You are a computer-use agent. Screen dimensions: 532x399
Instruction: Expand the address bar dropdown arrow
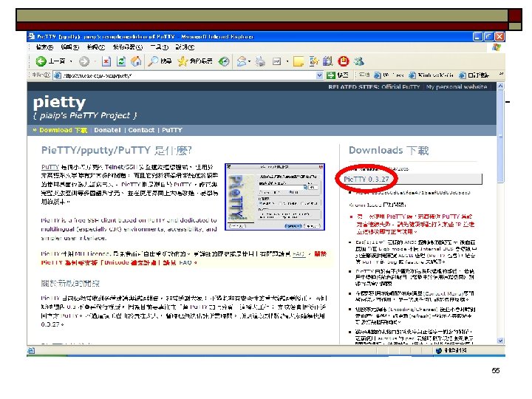pyautogui.click(x=319, y=75)
